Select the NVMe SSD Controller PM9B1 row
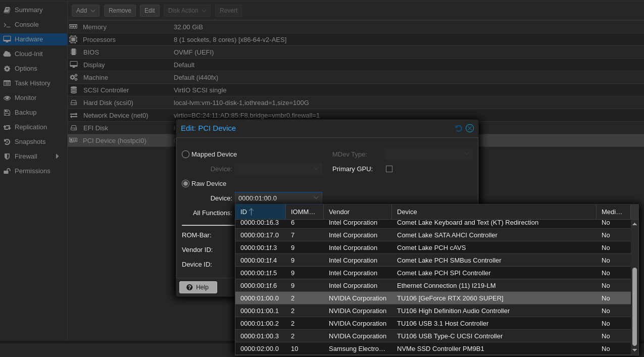644x357 pixels. (x=433, y=349)
